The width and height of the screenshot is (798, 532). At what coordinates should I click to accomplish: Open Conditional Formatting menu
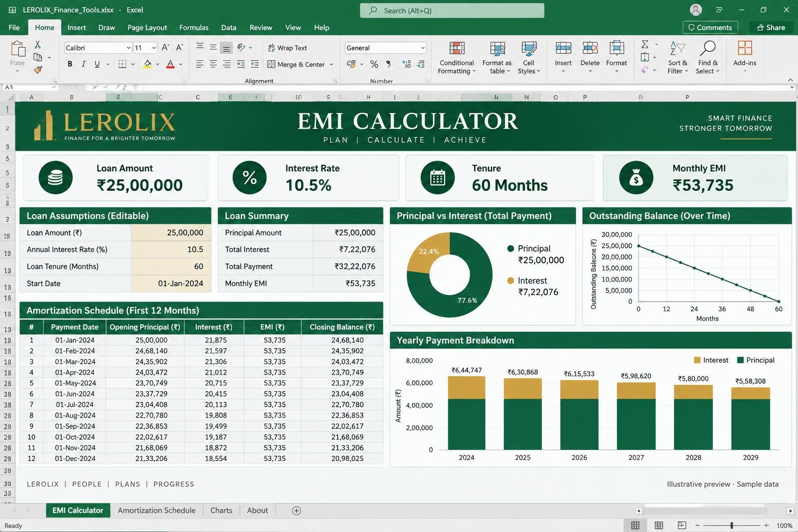click(x=457, y=57)
